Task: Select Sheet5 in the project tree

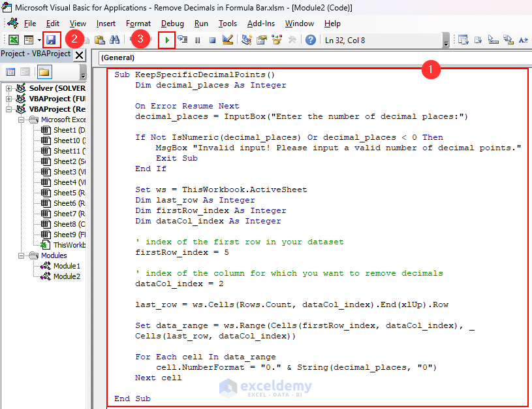Action: (x=63, y=193)
